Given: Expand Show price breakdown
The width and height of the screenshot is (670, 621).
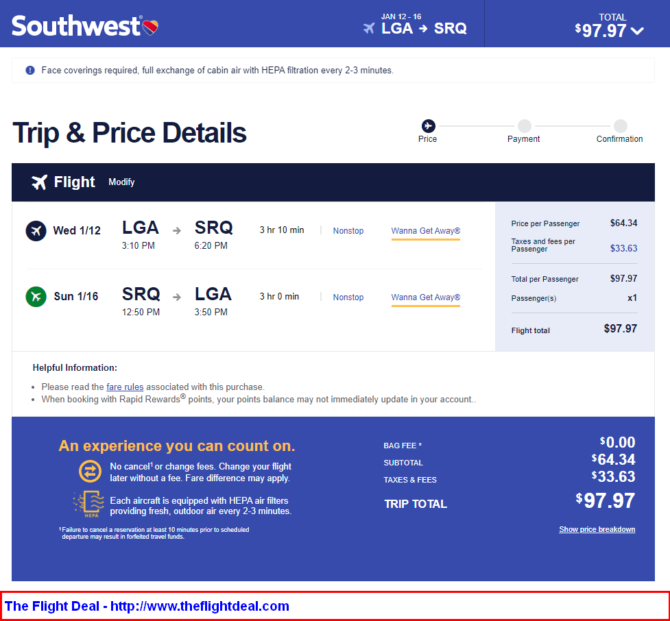Looking at the screenshot, I should tap(597, 529).
